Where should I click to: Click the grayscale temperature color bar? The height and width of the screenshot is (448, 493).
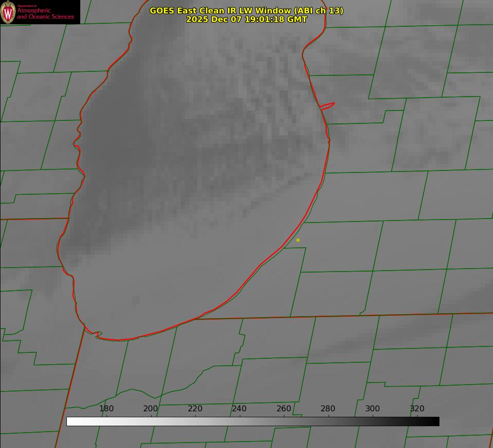click(x=253, y=421)
